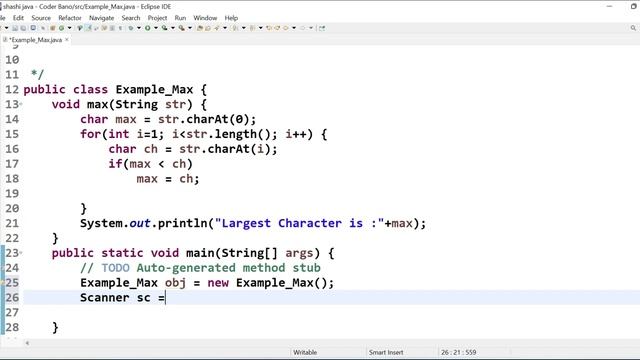Open the Back history dropdown arrow
640x360 pixels.
tap(294, 28)
